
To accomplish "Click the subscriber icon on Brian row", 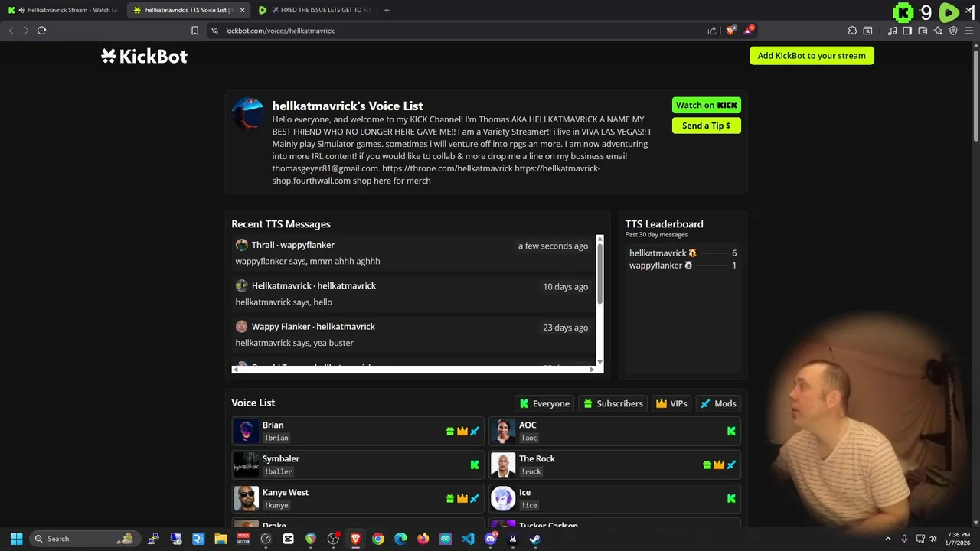I will [x=450, y=432].
